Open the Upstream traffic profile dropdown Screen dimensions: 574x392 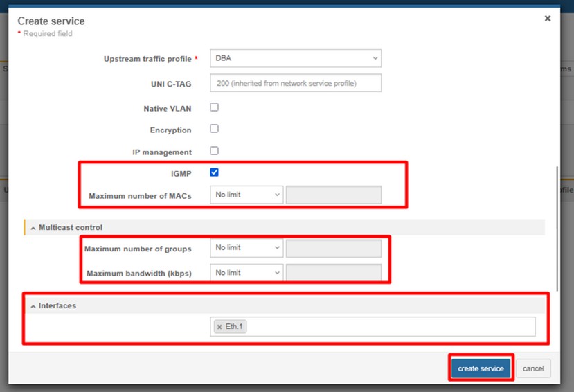[x=296, y=58]
